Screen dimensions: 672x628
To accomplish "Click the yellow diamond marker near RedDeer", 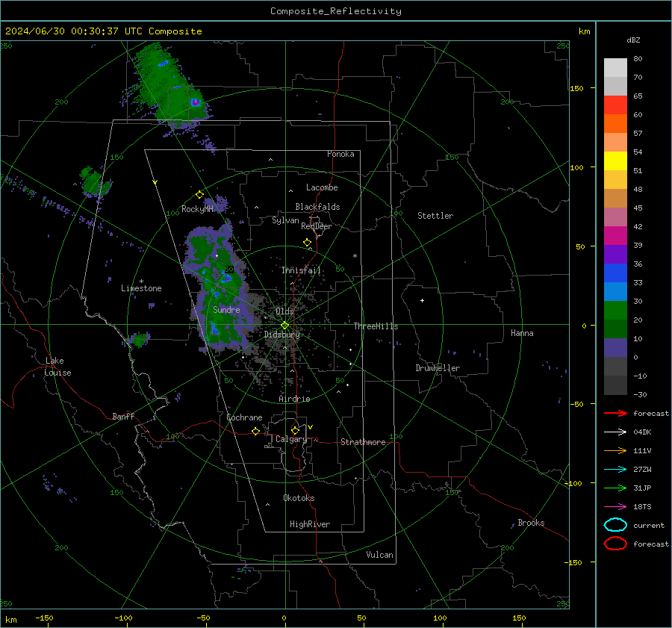I will (x=308, y=243).
